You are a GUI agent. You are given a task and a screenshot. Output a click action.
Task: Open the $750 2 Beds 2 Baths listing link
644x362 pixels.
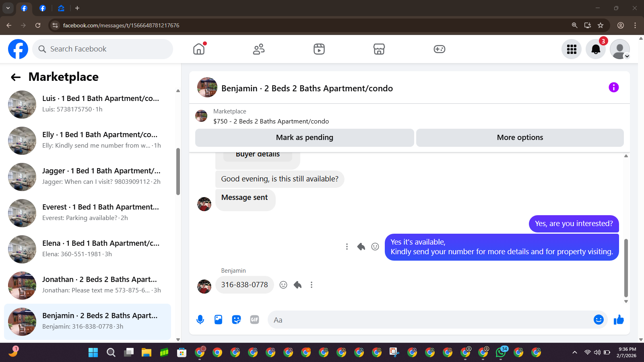pyautogui.click(x=271, y=121)
